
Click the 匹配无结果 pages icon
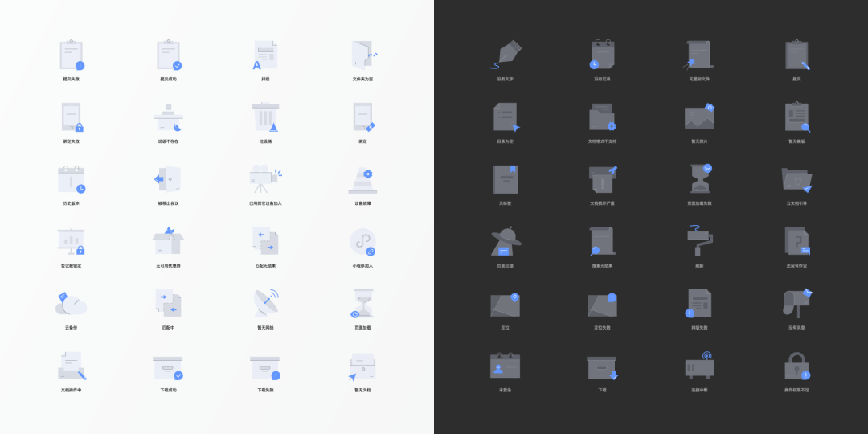265,241
